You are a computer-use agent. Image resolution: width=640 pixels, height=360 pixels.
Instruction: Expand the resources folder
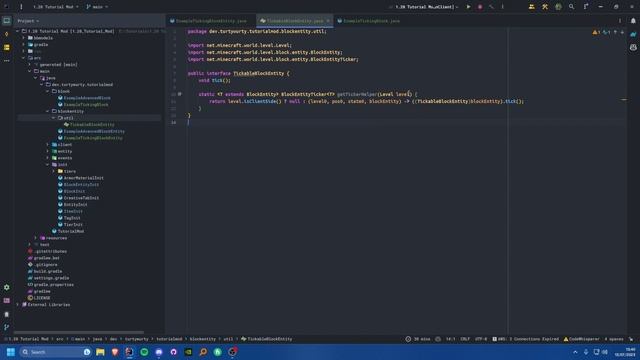[x=36, y=238]
